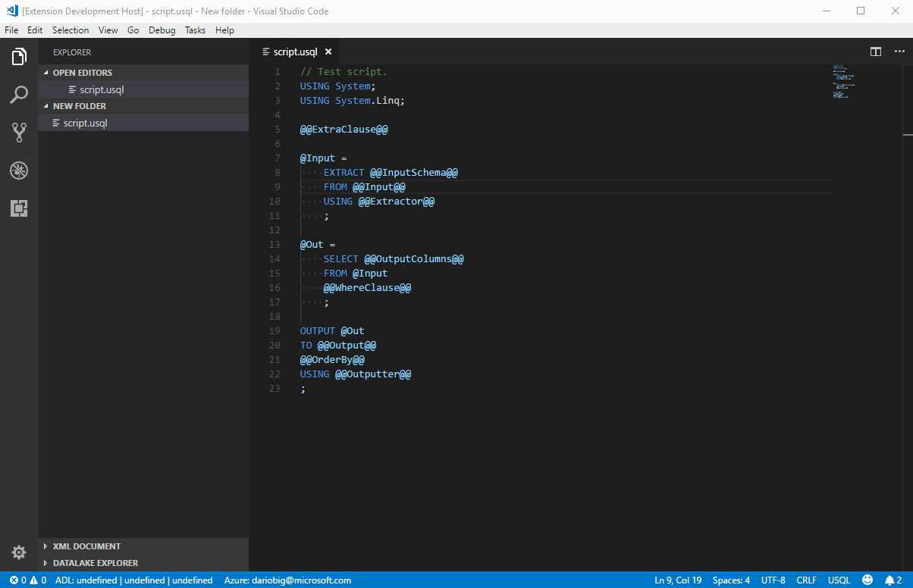
Task: Place cursor on @@Outputter@@ token
Action: click(x=373, y=374)
